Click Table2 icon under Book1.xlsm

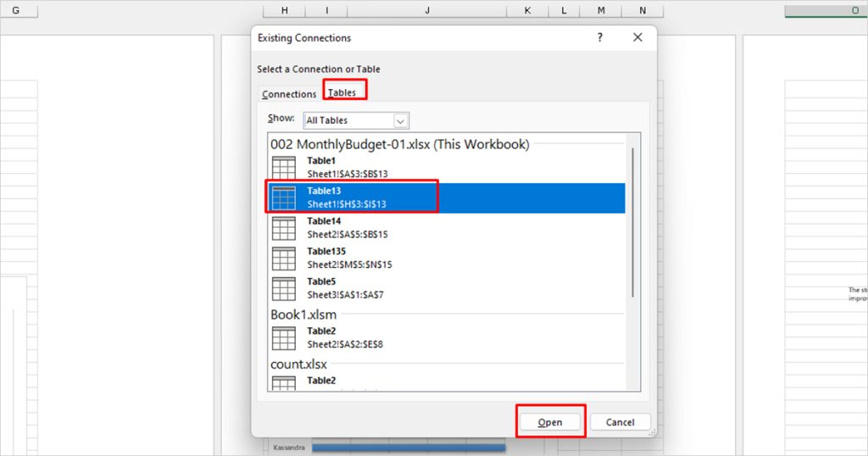pyautogui.click(x=283, y=338)
